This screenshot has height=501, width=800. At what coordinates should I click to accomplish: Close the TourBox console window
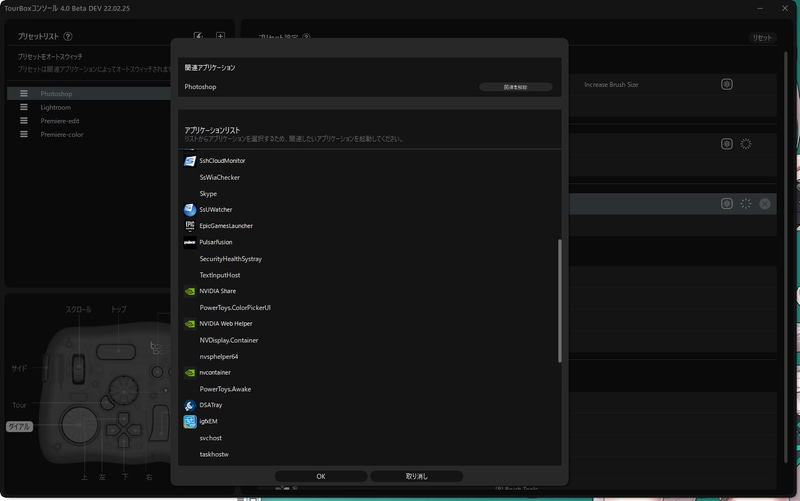[x=785, y=8]
